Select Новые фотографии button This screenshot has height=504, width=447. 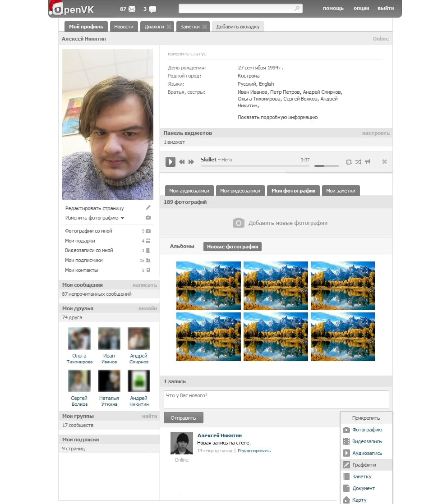pos(232,247)
